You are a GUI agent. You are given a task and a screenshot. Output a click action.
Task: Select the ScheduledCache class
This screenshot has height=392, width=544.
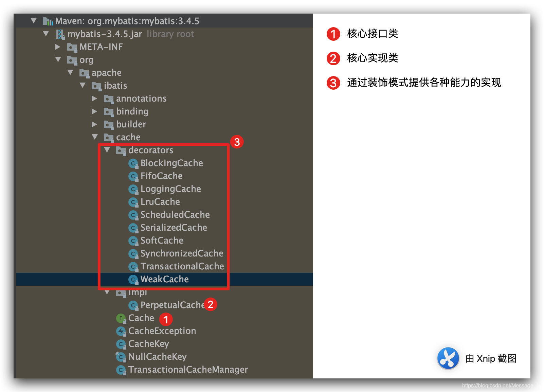[x=175, y=215]
